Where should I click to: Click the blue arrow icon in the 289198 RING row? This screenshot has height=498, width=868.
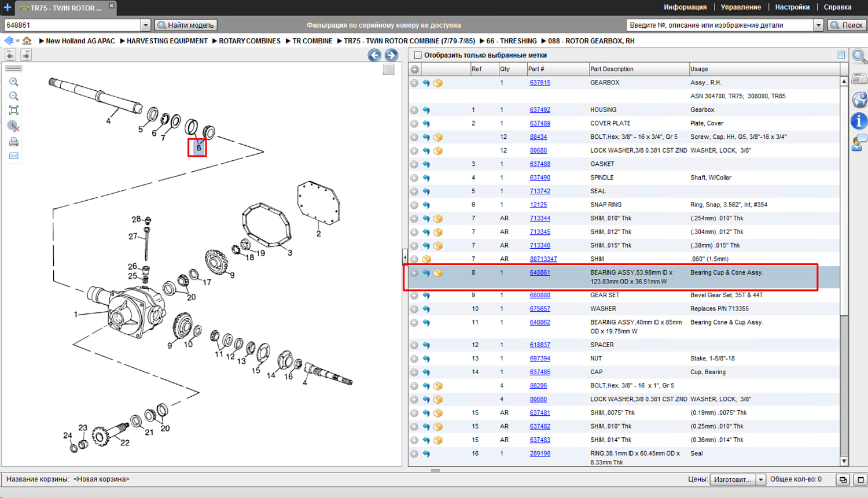coord(426,454)
